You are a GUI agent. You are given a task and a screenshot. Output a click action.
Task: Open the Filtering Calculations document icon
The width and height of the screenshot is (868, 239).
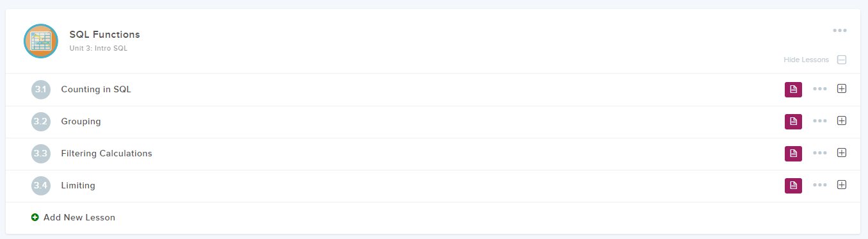click(793, 153)
